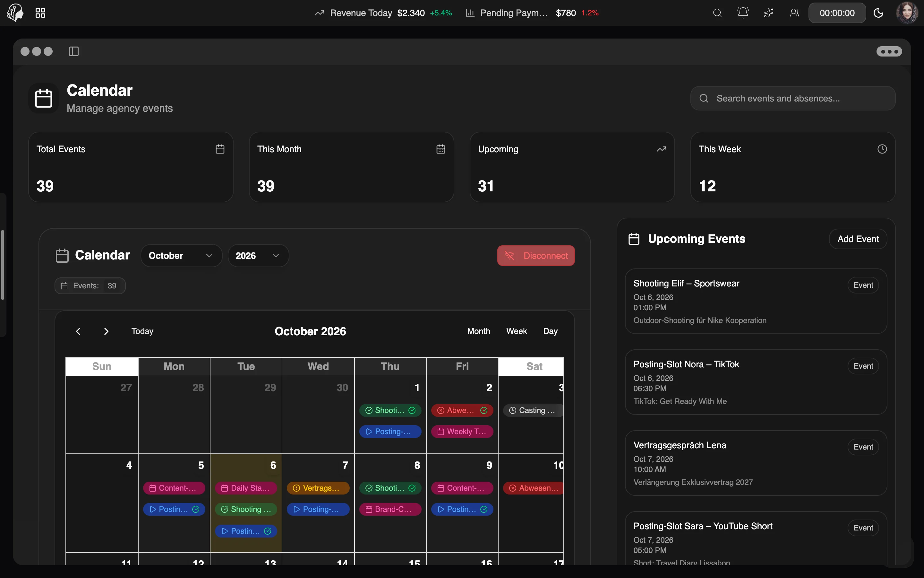Image resolution: width=924 pixels, height=578 pixels.
Task: Focus the Search events and absences field
Action: (x=793, y=98)
